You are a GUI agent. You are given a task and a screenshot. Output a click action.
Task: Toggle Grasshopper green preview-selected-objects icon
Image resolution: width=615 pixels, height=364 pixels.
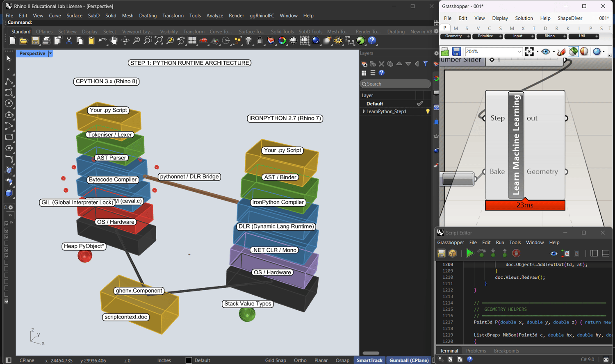point(573,52)
